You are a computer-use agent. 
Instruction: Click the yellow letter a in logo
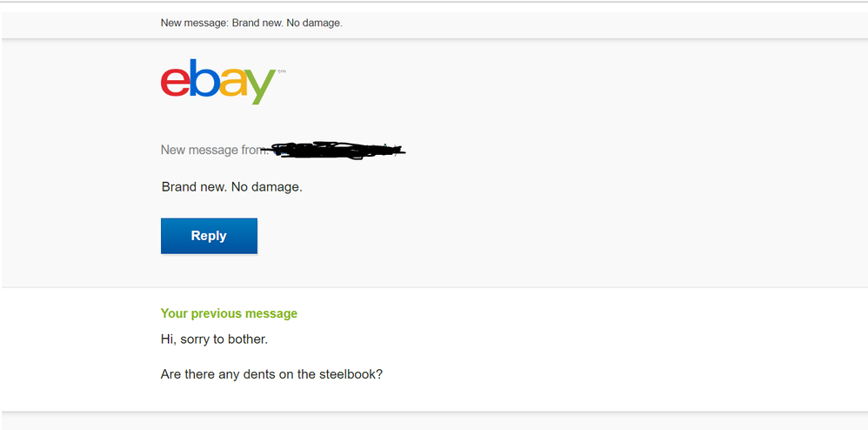pos(232,83)
